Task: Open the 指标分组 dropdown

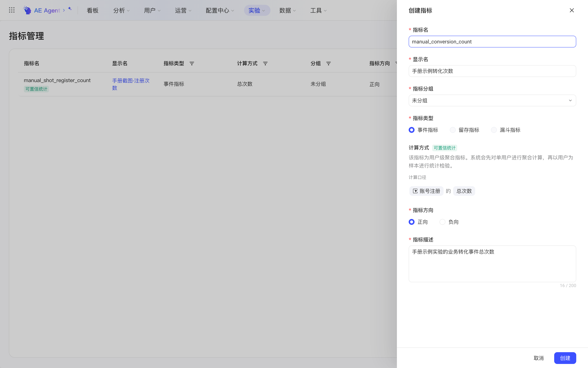Action: point(492,100)
